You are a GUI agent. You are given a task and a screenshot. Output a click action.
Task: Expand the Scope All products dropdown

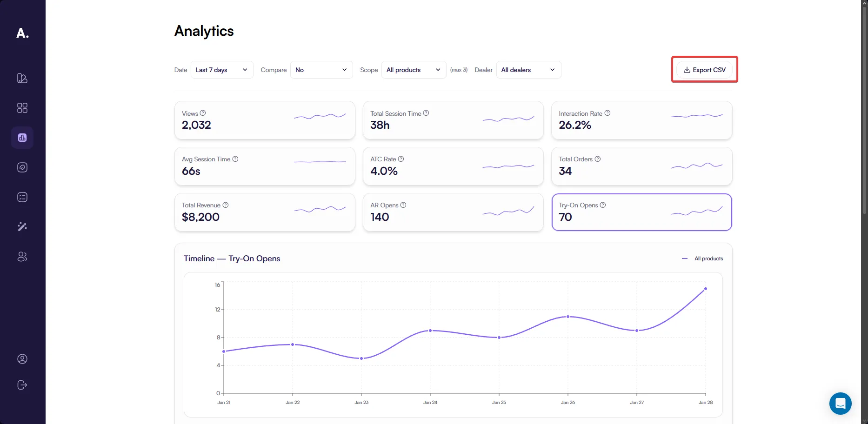coord(414,70)
